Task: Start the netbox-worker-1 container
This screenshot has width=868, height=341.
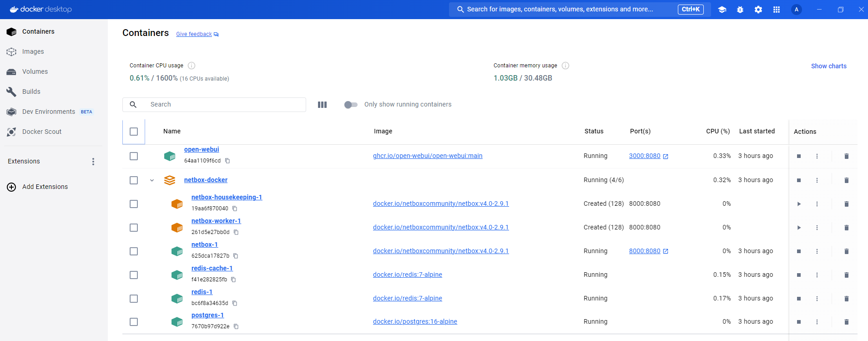Action: pos(799,228)
